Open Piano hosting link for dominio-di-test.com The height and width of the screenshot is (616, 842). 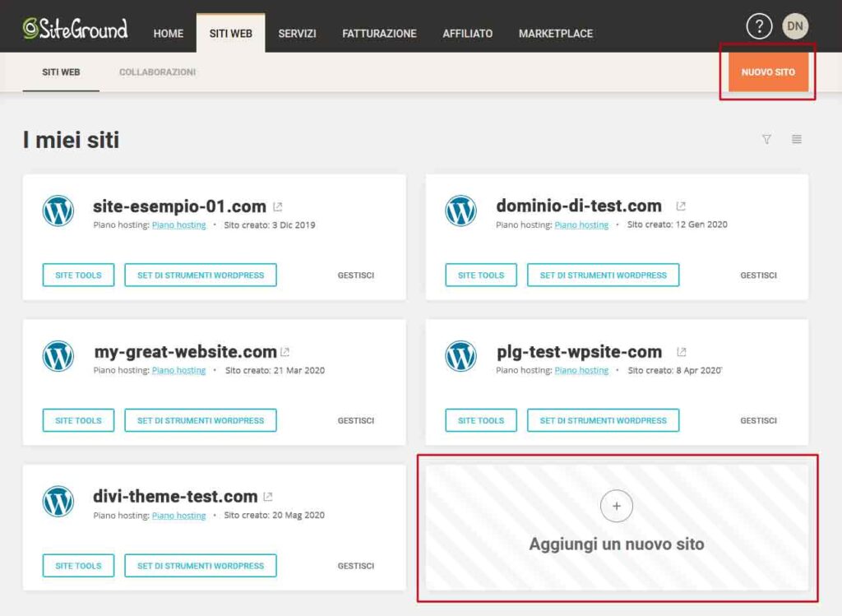pyautogui.click(x=581, y=225)
